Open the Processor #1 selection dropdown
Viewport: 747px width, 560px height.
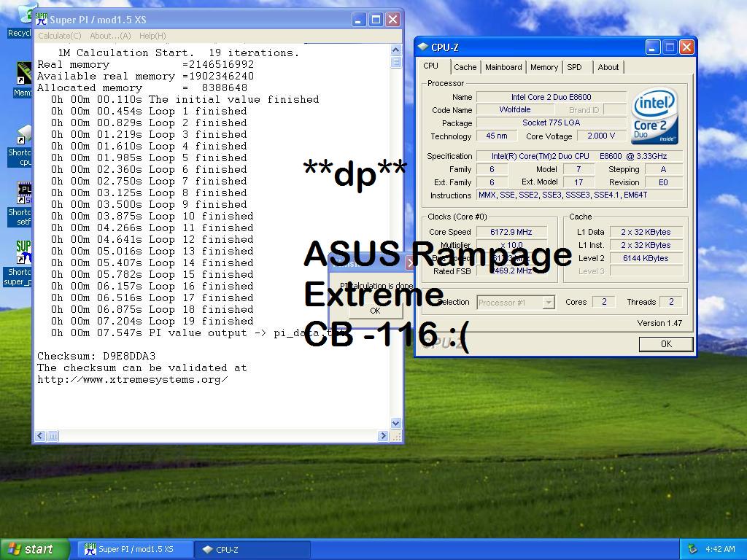pyautogui.click(x=516, y=303)
